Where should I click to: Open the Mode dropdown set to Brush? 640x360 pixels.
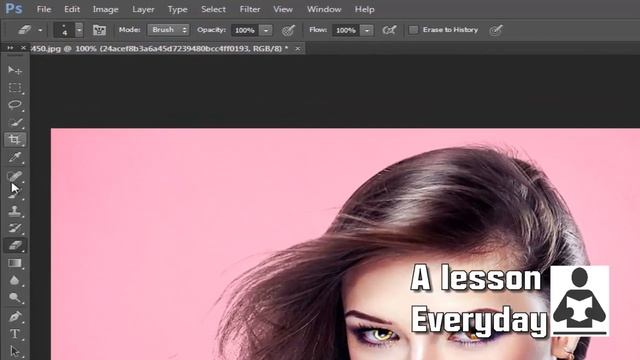pyautogui.click(x=168, y=30)
